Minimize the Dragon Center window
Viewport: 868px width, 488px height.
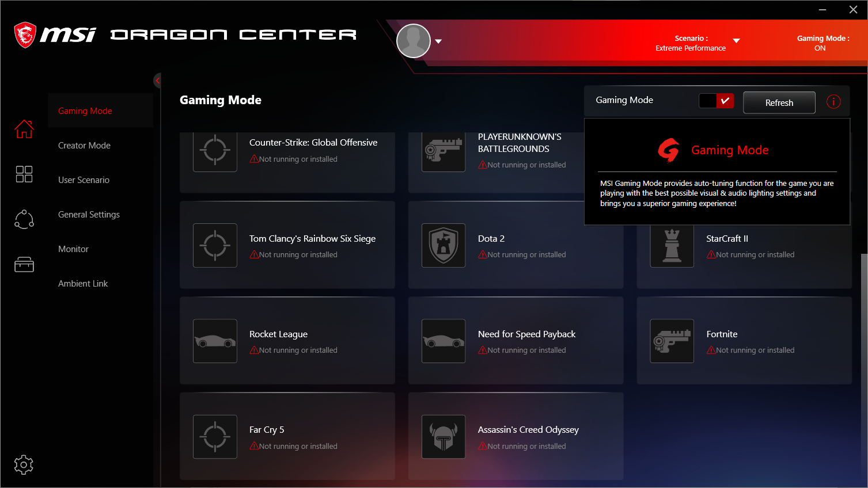pos(822,10)
